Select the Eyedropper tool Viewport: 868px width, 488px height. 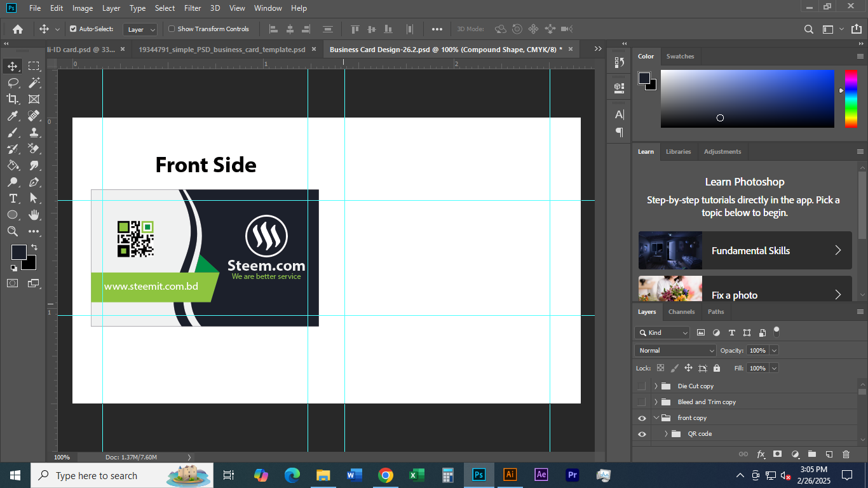13,116
